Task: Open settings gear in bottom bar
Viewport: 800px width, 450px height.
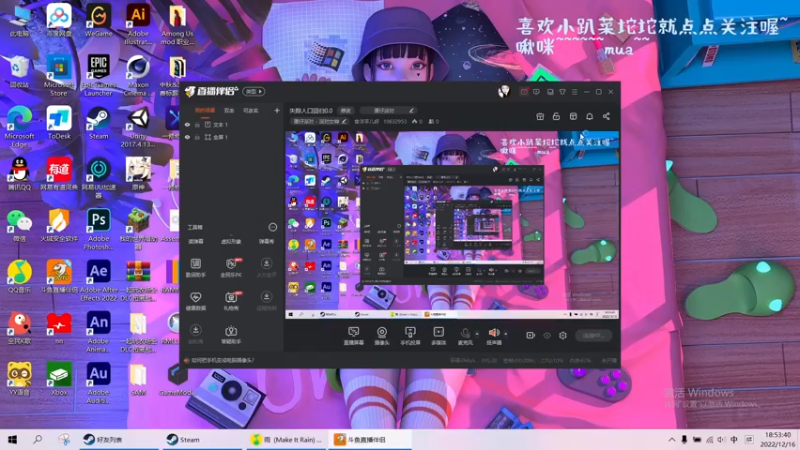Action: 563,335
